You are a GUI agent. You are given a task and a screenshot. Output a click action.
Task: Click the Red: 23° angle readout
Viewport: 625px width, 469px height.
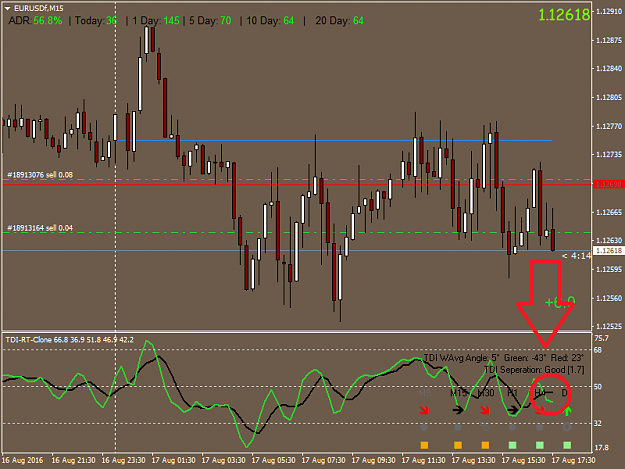click(567, 357)
